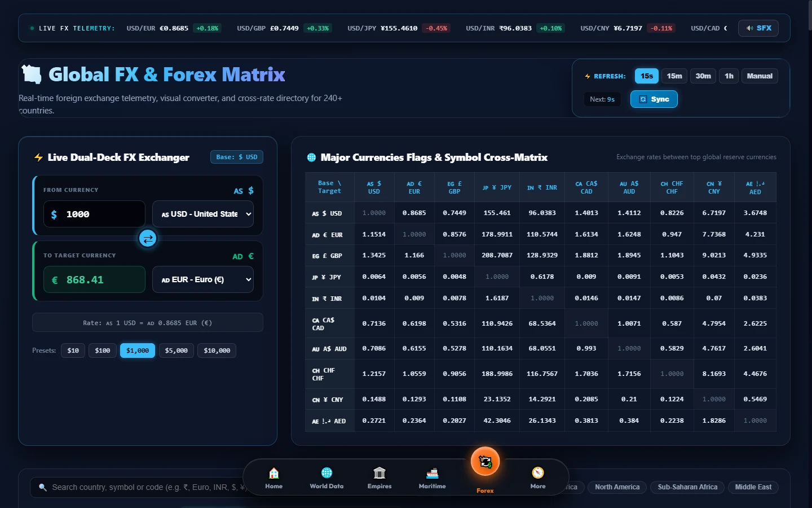Image resolution: width=812 pixels, height=508 pixels.
Task: Click the search magnifier icon
Action: 42,487
